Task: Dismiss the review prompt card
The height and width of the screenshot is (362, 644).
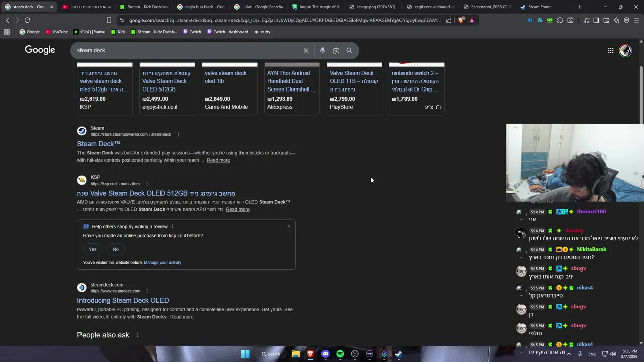Action: 289,226
